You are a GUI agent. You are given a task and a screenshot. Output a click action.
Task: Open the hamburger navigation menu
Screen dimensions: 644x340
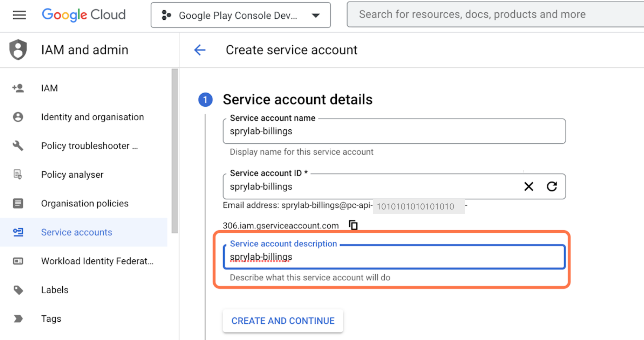(19, 15)
